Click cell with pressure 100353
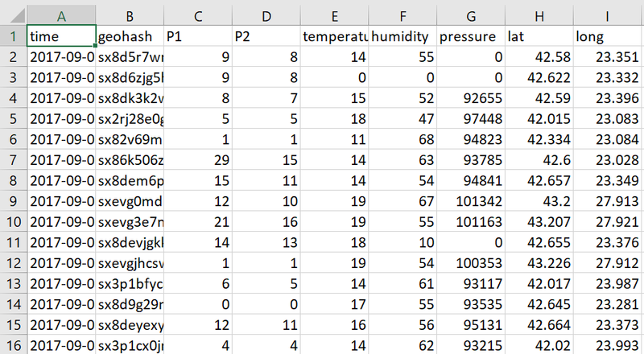Viewport: 644px width, 354px height. tap(471, 263)
